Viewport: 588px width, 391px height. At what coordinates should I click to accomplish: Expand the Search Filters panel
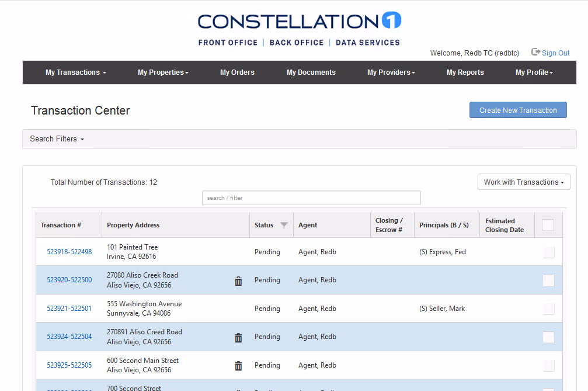coord(57,139)
